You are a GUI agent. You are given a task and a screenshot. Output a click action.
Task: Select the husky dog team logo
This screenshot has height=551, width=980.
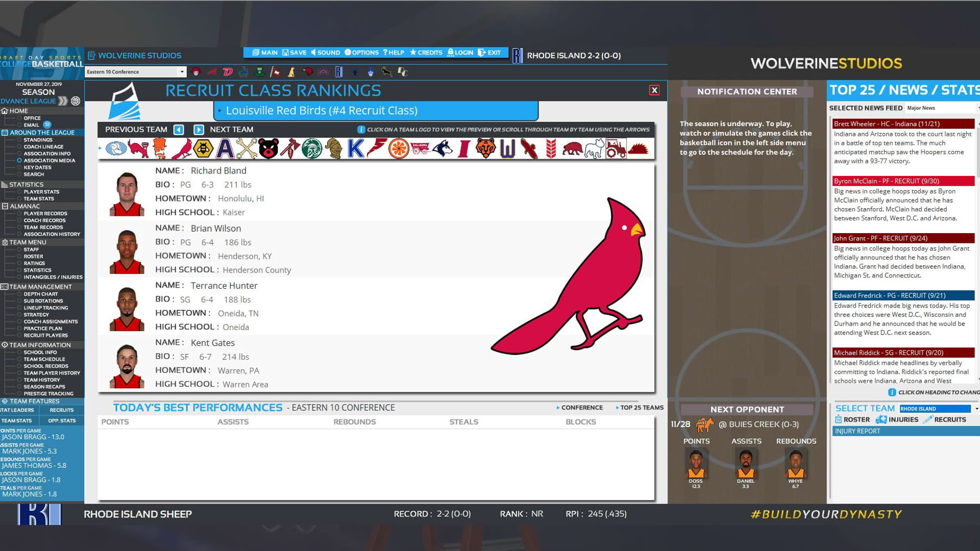point(442,148)
